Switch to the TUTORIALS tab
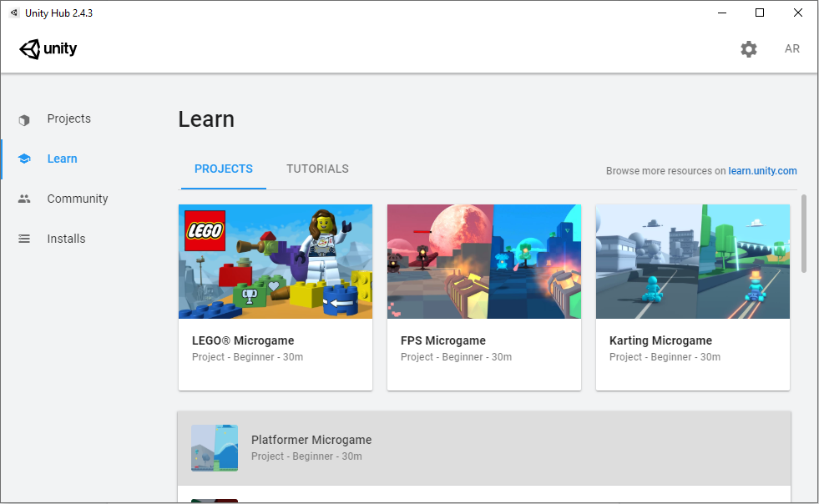The image size is (819, 504). [x=317, y=169]
